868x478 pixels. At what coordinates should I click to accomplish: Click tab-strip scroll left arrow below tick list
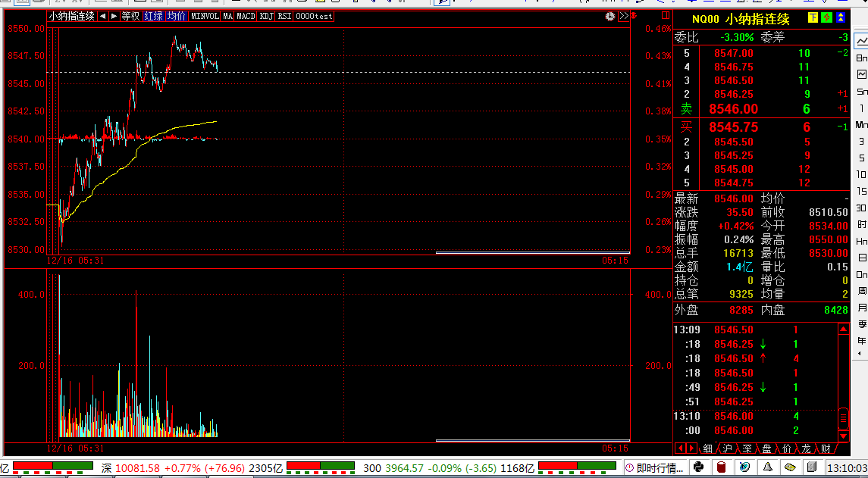pyautogui.click(x=680, y=448)
